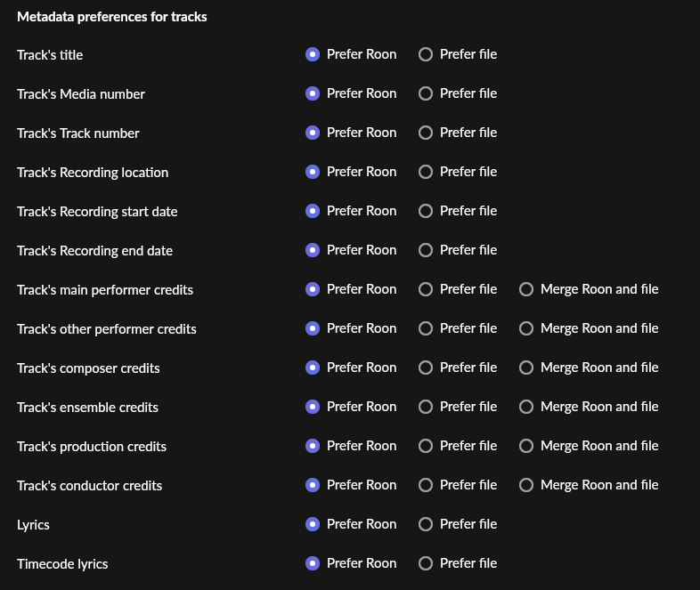The width and height of the screenshot is (700, 590).
Task: Select Prefer Roon for Track's Recording location
Action: coord(313,172)
